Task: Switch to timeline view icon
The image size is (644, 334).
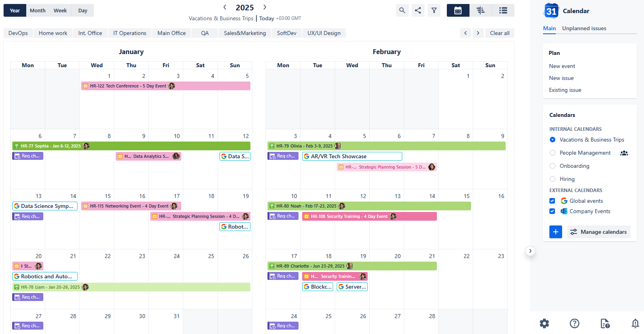Action: [x=481, y=10]
